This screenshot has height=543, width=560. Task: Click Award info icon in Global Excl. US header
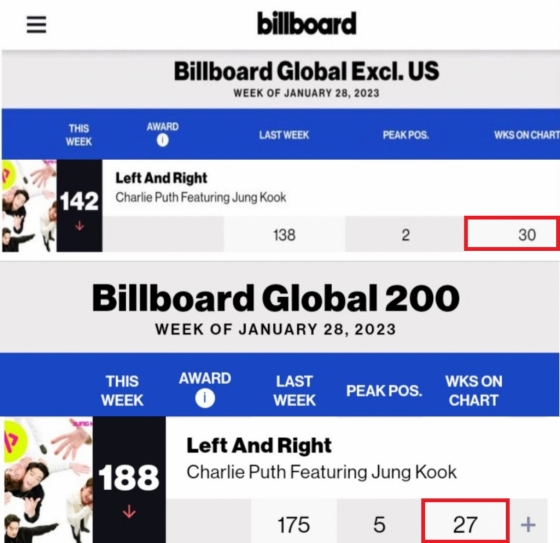[x=162, y=140]
